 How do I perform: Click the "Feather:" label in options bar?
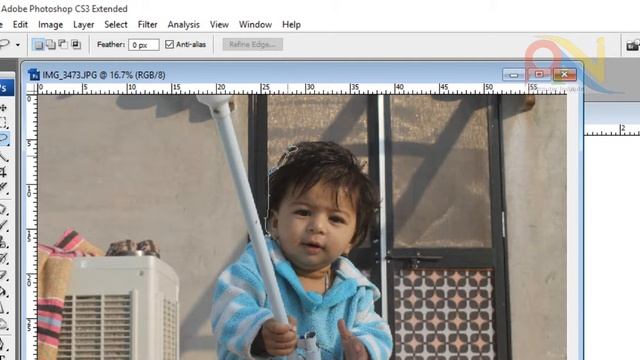tap(111, 44)
